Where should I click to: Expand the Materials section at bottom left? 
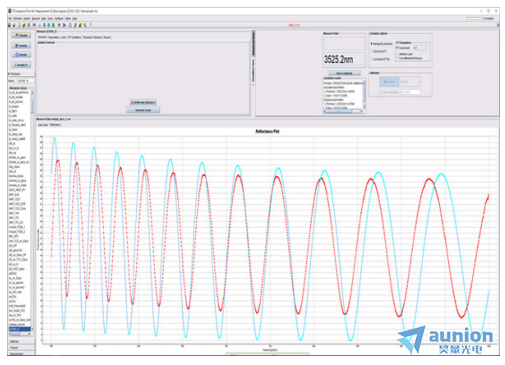(x=21, y=342)
